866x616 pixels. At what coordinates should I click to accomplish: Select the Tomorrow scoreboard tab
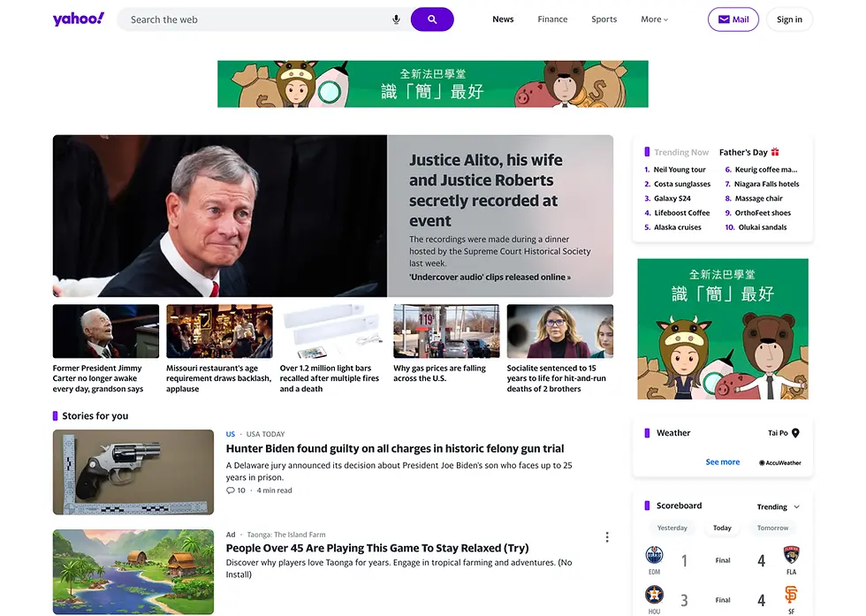tap(772, 528)
